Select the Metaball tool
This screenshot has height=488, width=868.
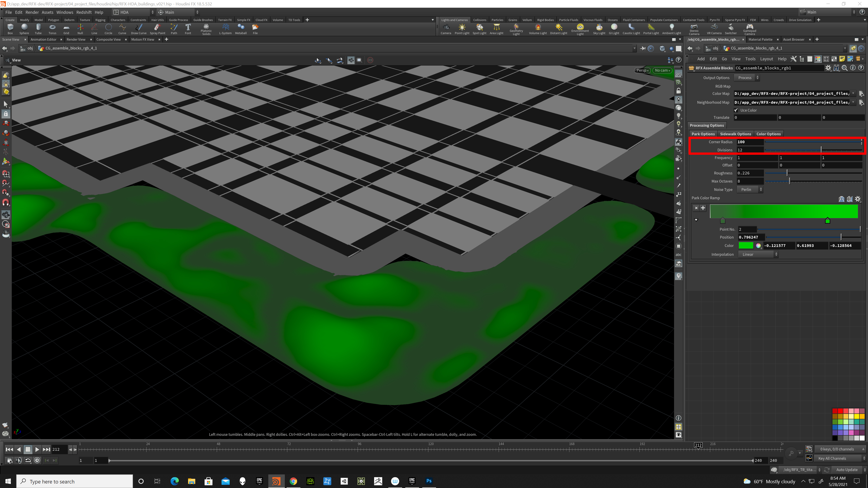click(241, 29)
